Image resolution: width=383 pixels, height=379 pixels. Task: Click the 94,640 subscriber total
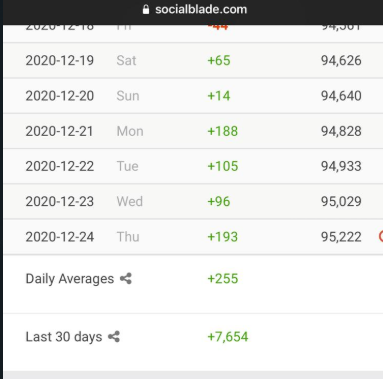click(x=341, y=96)
